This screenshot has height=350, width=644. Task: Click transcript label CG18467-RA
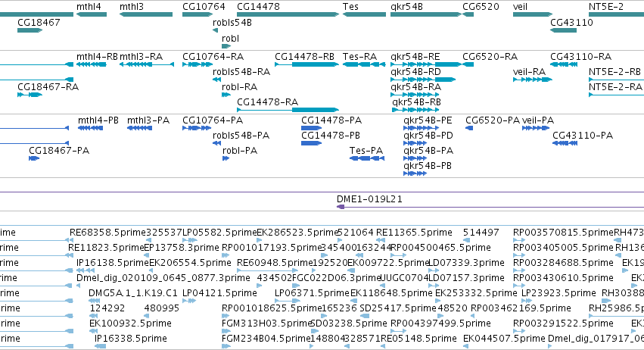coord(48,87)
